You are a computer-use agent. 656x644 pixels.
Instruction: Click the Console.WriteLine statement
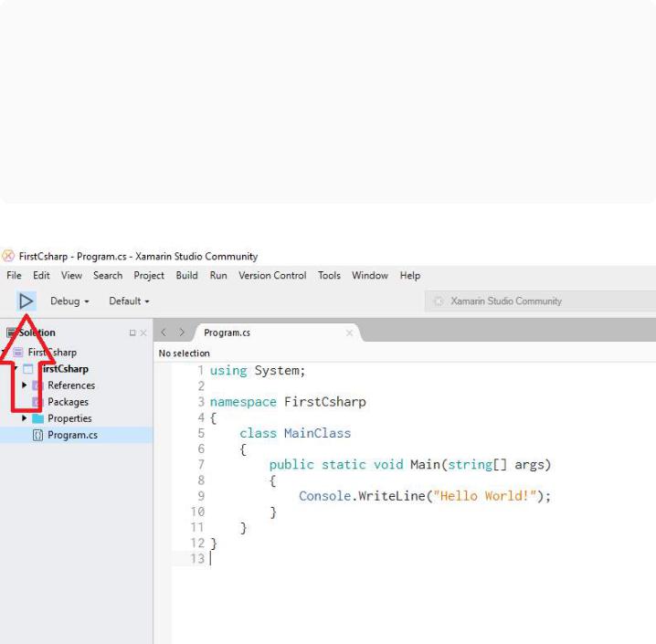(x=425, y=496)
